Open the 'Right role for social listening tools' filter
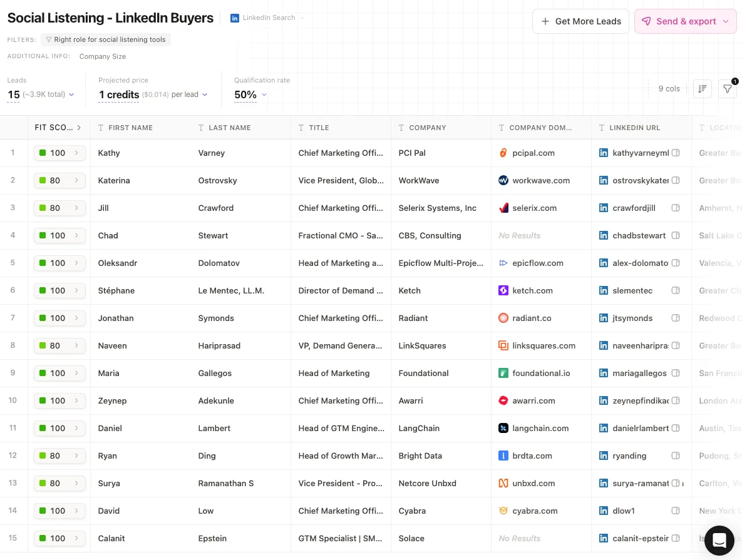This screenshot has width=742, height=560. (x=106, y=39)
